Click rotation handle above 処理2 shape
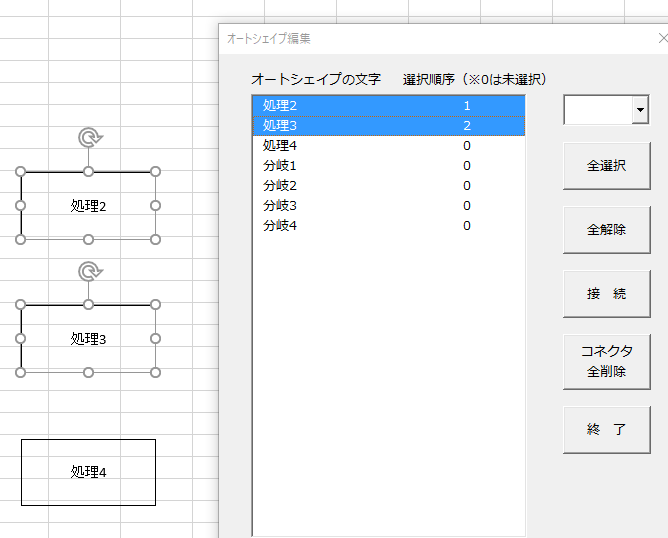668x538 pixels. click(x=89, y=138)
